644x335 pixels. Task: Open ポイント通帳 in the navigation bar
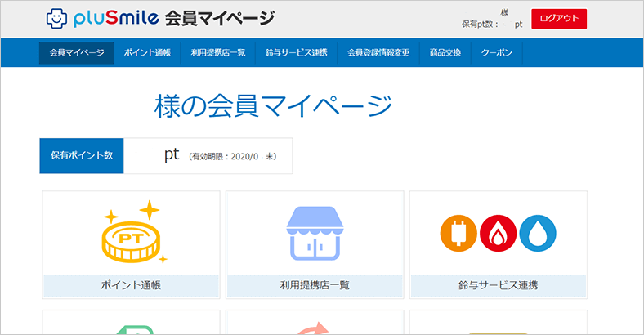147,52
